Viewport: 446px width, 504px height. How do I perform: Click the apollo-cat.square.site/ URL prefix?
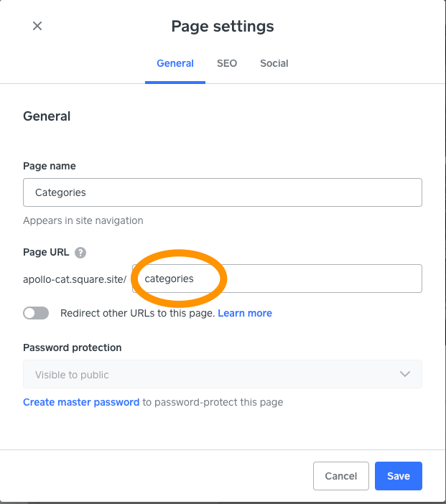(75, 279)
